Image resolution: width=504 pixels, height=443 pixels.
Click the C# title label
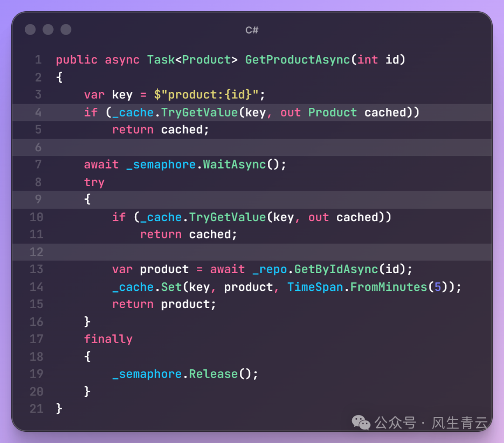(252, 30)
